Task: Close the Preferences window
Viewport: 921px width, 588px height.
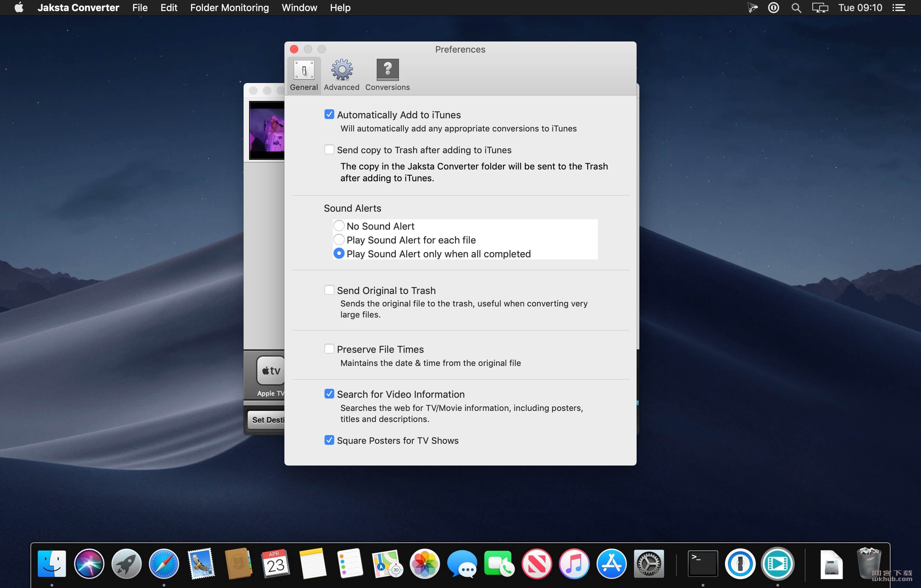Action: pyautogui.click(x=294, y=49)
